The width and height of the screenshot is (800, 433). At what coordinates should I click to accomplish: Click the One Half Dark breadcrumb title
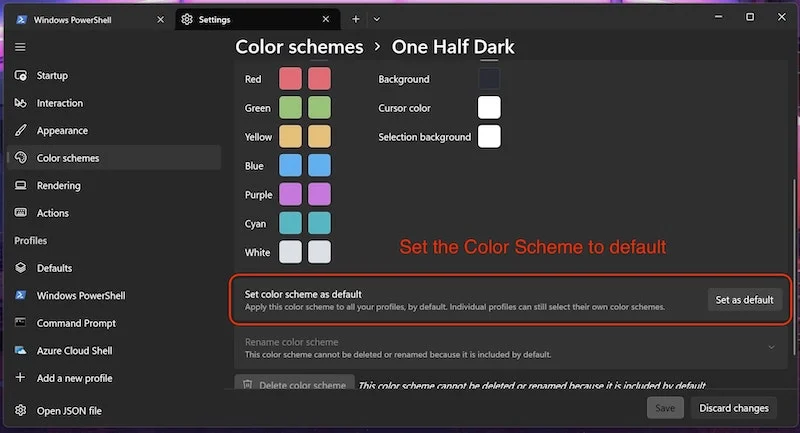click(x=453, y=47)
